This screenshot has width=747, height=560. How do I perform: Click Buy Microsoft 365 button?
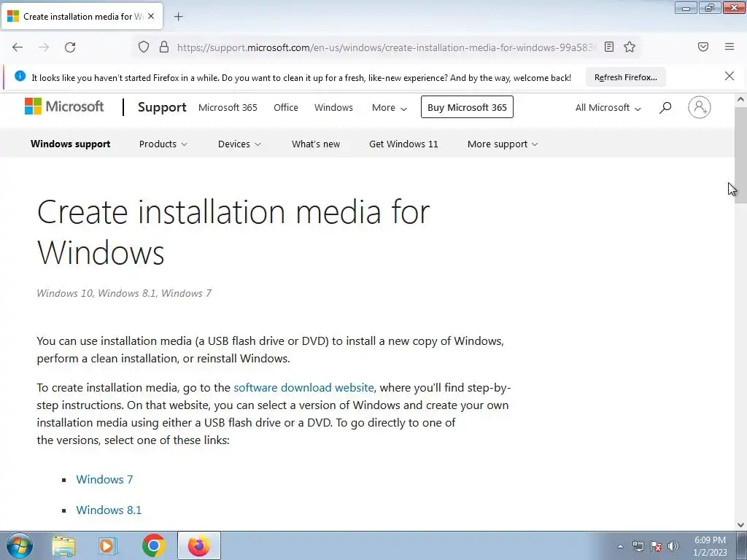pos(467,107)
